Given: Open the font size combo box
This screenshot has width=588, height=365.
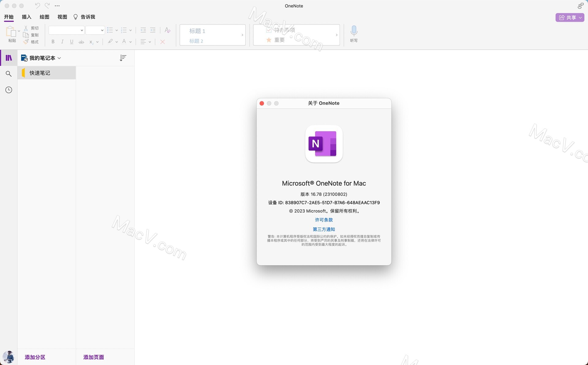Looking at the screenshot, I should (95, 30).
